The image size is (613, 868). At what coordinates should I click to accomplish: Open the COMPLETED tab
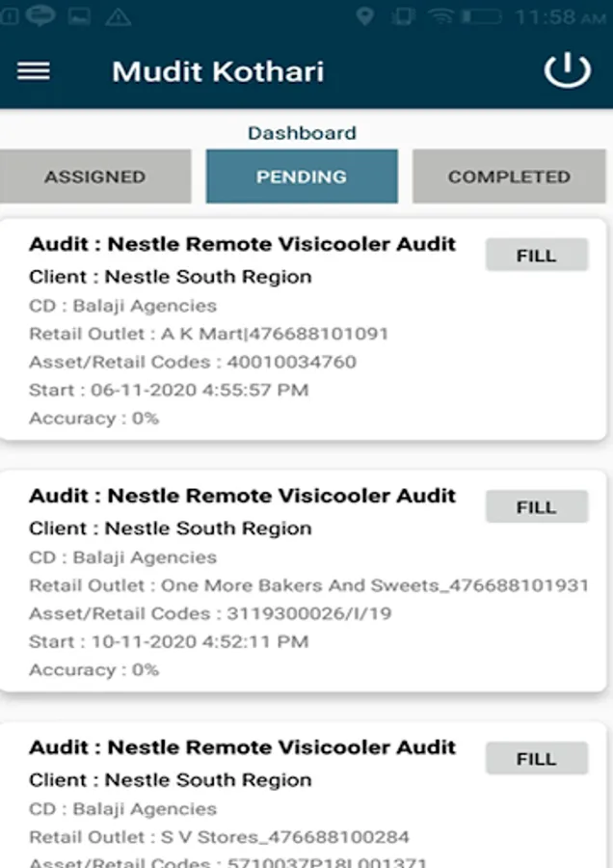click(509, 176)
